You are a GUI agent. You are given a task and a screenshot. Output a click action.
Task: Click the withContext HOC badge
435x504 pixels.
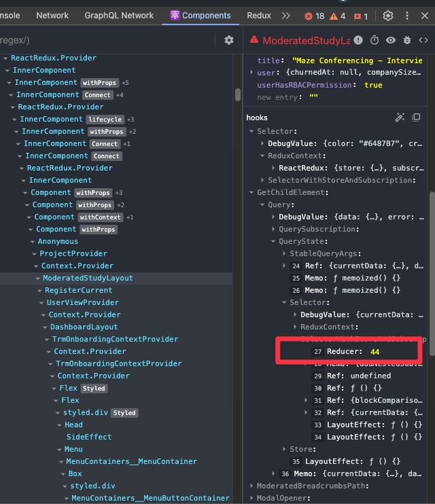pos(100,217)
